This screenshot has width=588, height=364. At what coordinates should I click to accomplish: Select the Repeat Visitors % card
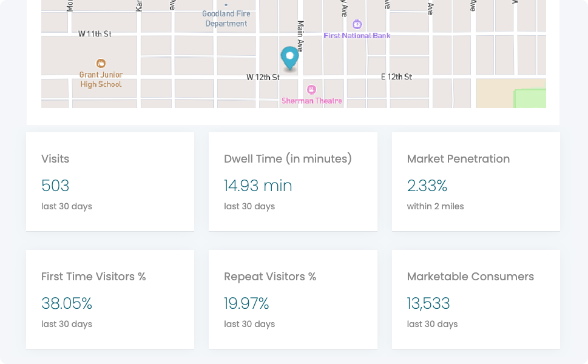point(292,299)
